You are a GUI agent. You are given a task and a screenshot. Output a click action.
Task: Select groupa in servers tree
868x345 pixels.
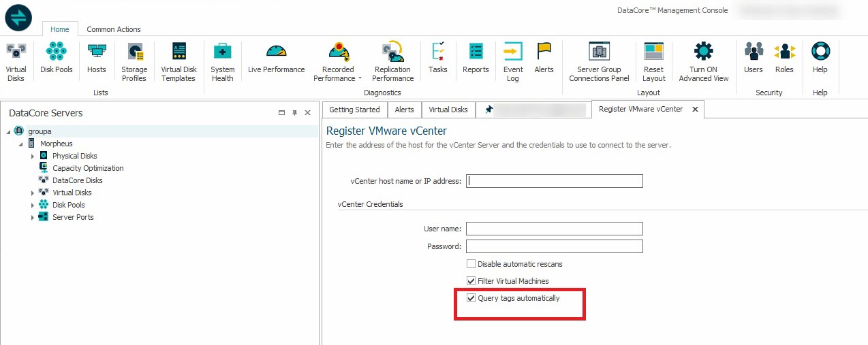(x=40, y=131)
